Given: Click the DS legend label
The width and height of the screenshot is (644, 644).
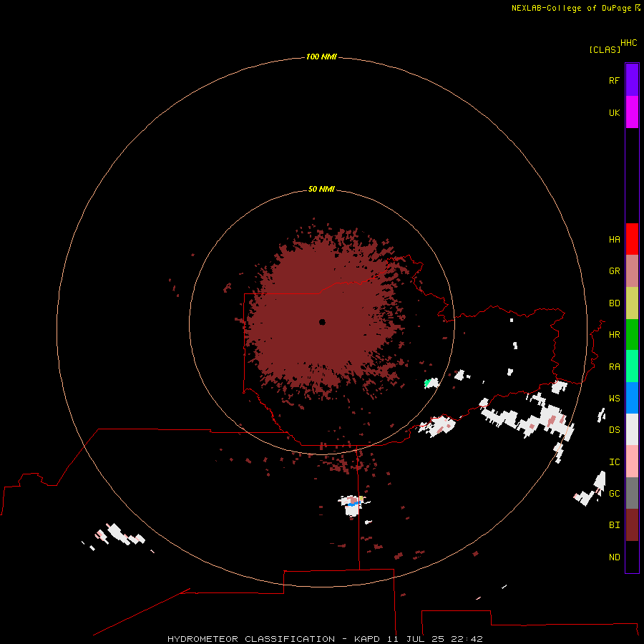Looking at the screenshot, I should (614, 430).
